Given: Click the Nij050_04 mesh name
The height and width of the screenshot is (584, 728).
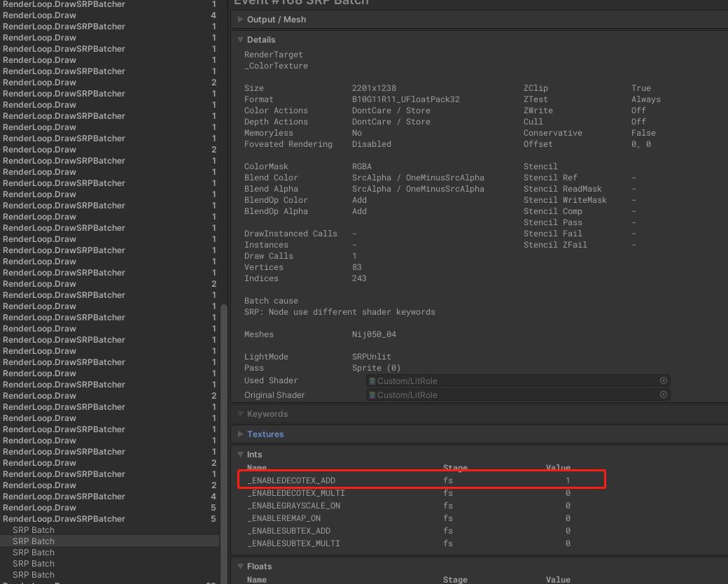Looking at the screenshot, I should 374,334.
